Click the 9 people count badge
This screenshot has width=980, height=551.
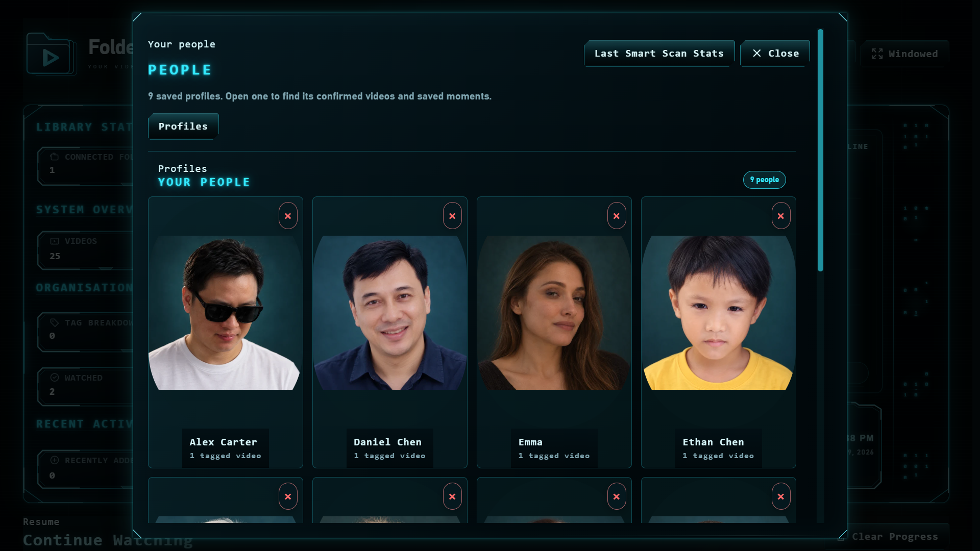pos(764,180)
